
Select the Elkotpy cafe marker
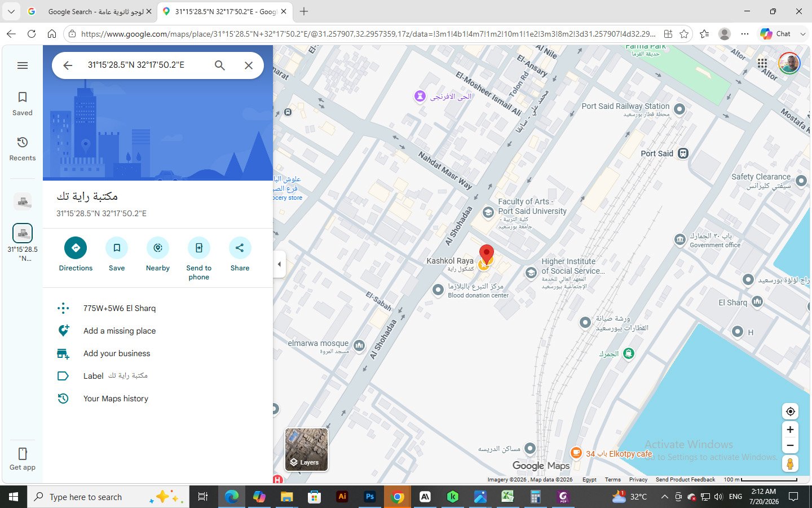click(576, 453)
